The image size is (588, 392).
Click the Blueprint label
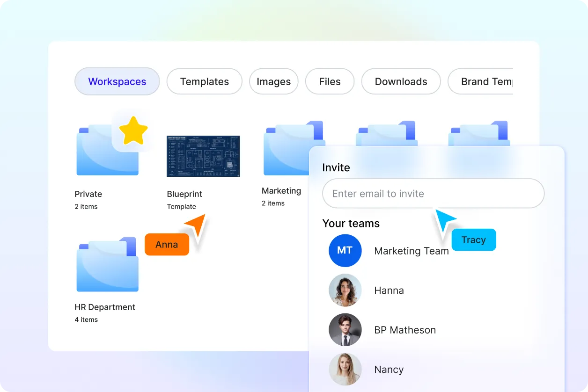point(184,194)
